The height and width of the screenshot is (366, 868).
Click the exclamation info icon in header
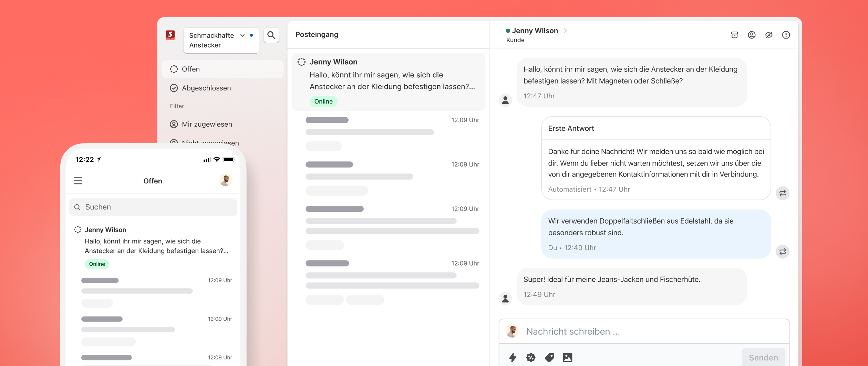point(786,35)
